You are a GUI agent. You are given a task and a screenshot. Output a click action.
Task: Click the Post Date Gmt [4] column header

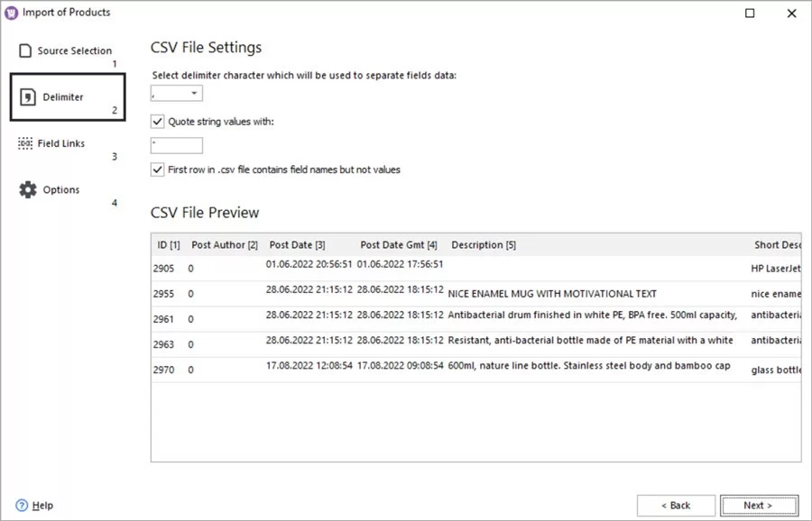click(396, 244)
